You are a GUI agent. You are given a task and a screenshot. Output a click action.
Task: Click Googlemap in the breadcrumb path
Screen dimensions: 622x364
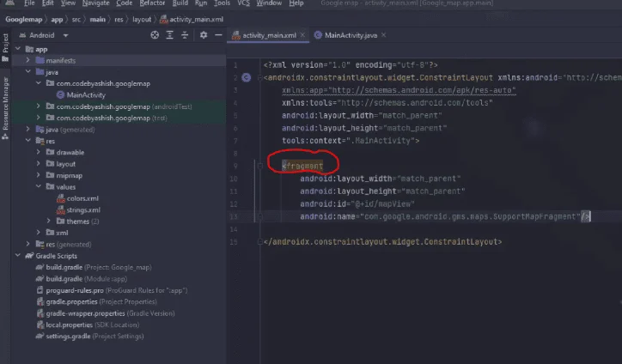coord(24,20)
